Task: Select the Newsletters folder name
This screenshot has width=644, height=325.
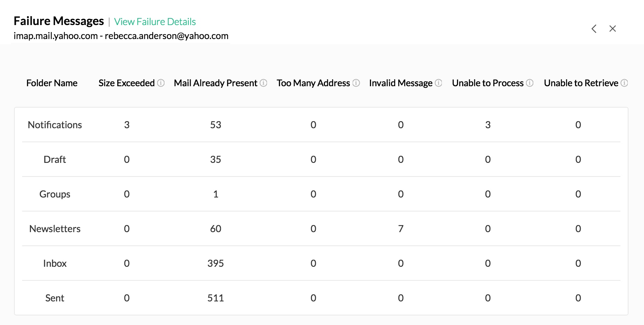Action: 55,229
